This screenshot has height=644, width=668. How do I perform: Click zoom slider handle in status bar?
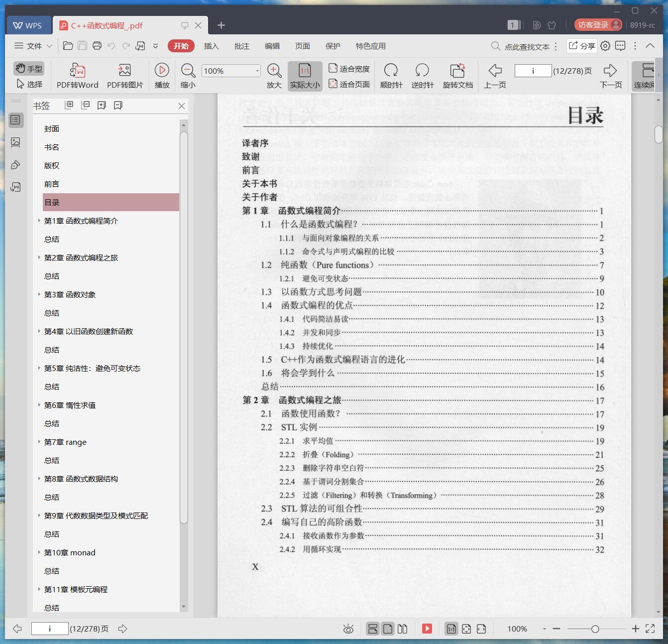(x=595, y=629)
